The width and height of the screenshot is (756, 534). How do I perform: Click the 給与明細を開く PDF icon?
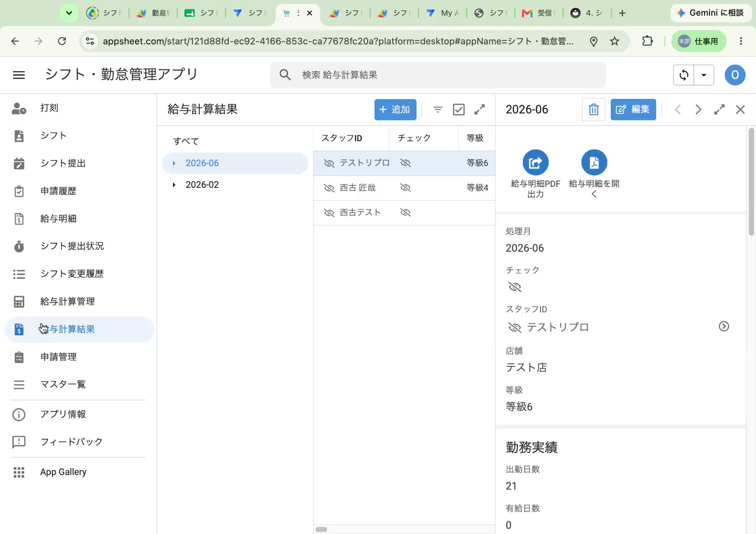(594, 163)
